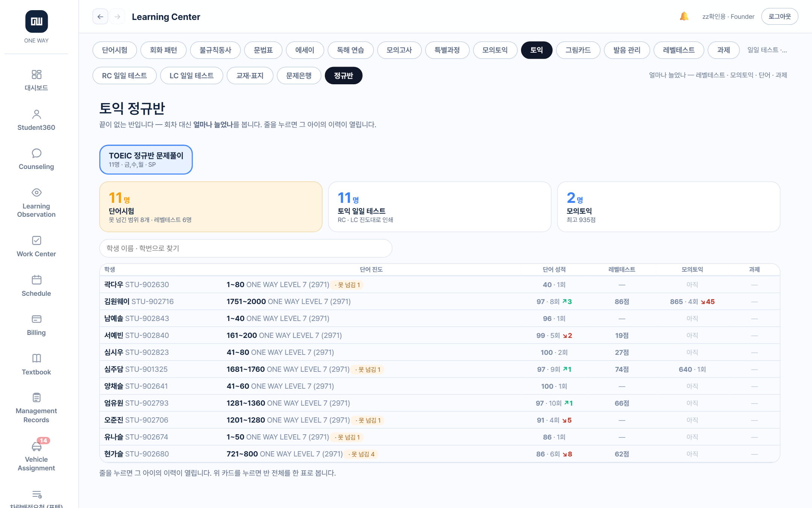Click the 로그아웃 logout button

(x=780, y=17)
